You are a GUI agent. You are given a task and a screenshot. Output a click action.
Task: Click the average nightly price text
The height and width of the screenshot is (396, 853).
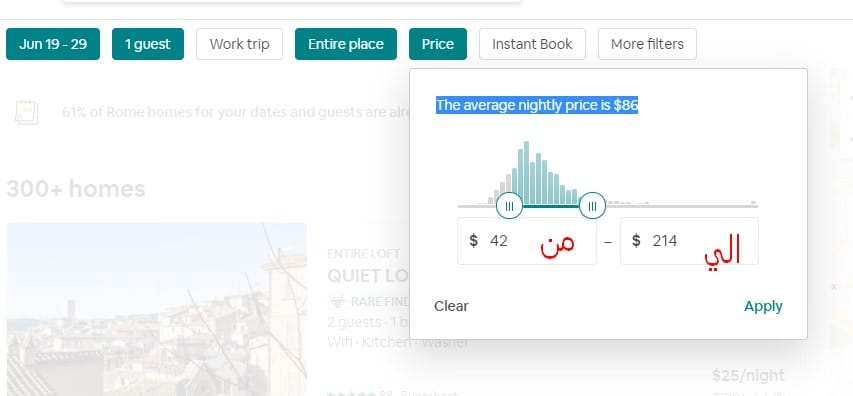pyautogui.click(x=537, y=105)
